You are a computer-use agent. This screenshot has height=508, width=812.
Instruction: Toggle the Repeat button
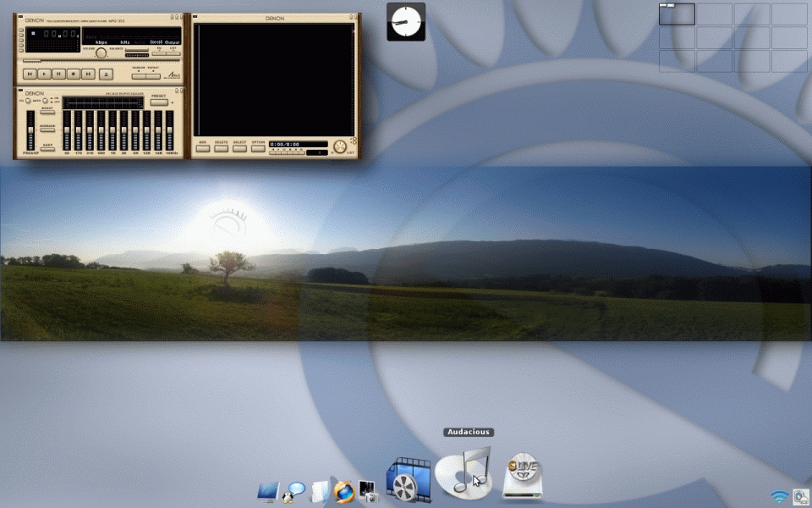[x=153, y=76]
